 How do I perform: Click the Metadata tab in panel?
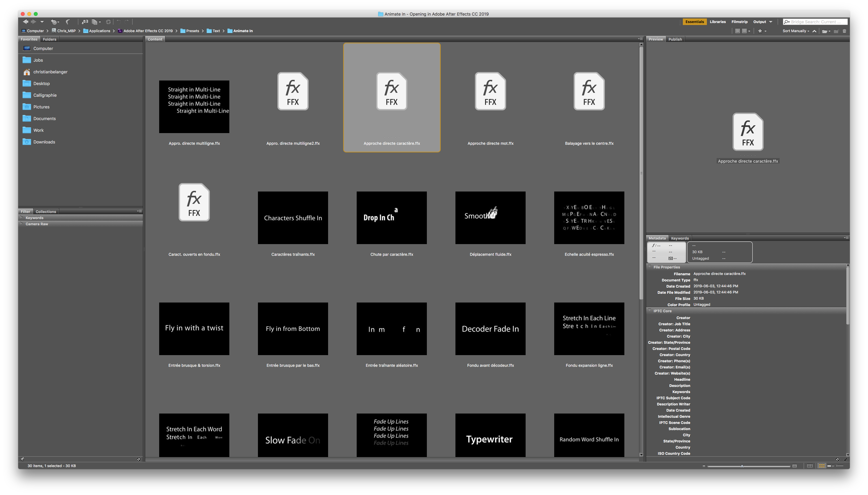(657, 238)
